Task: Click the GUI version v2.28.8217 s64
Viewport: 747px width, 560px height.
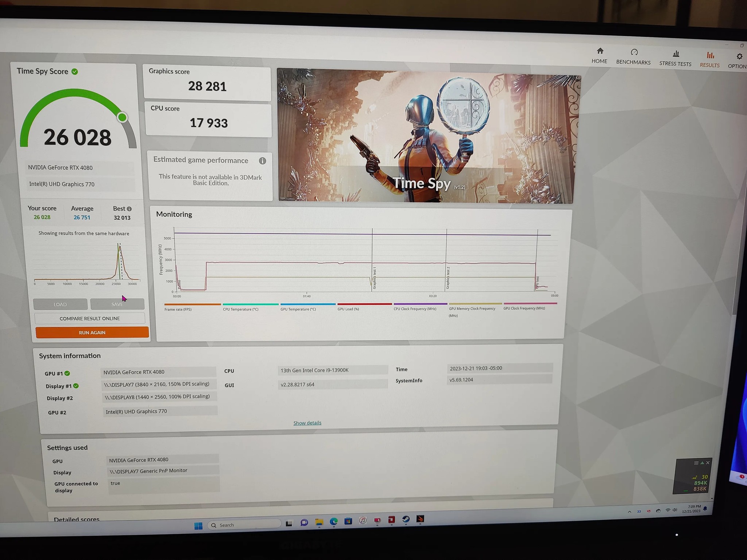Action: tap(333, 384)
